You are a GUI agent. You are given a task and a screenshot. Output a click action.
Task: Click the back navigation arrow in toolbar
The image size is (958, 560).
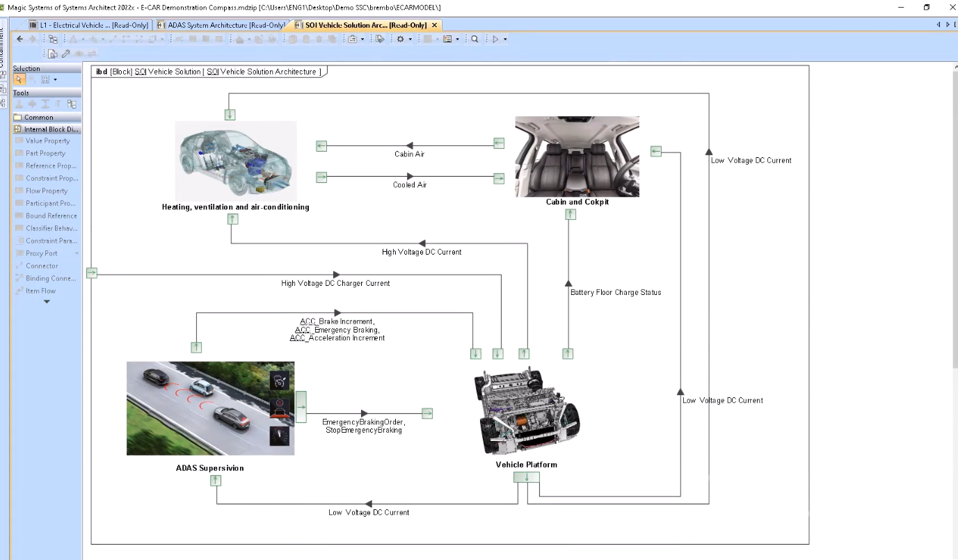[20, 39]
